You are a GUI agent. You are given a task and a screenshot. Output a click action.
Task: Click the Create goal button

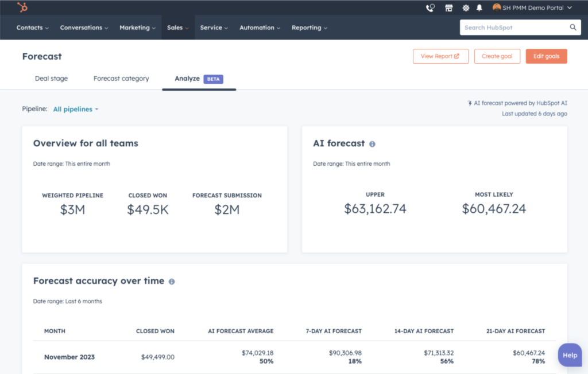point(497,56)
